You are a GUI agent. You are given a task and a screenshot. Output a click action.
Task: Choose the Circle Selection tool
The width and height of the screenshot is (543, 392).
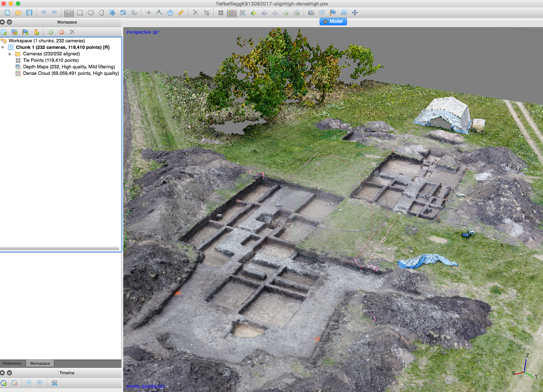[91, 13]
